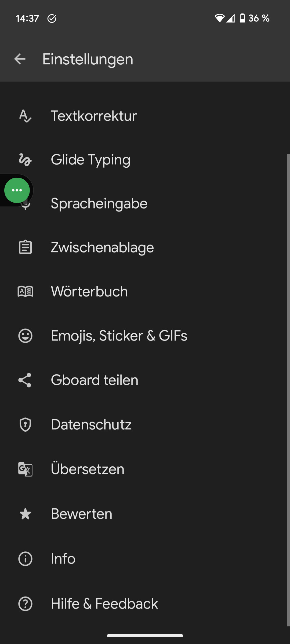The image size is (290, 644).
Task: Open the Spracheingabe menu entry
Action: (99, 203)
